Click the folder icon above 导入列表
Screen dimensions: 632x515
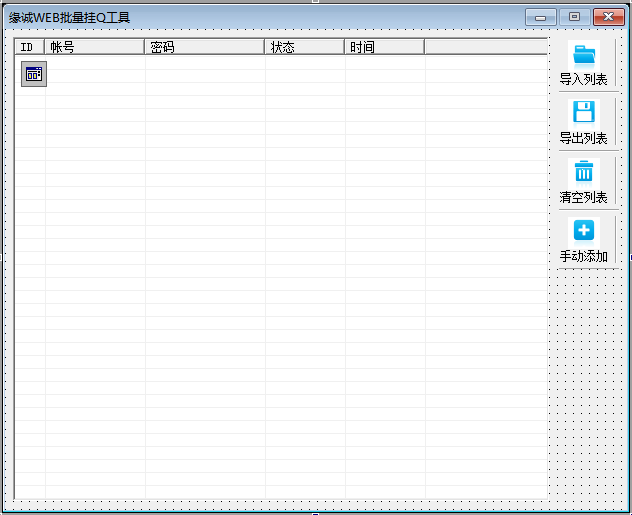[x=584, y=54]
